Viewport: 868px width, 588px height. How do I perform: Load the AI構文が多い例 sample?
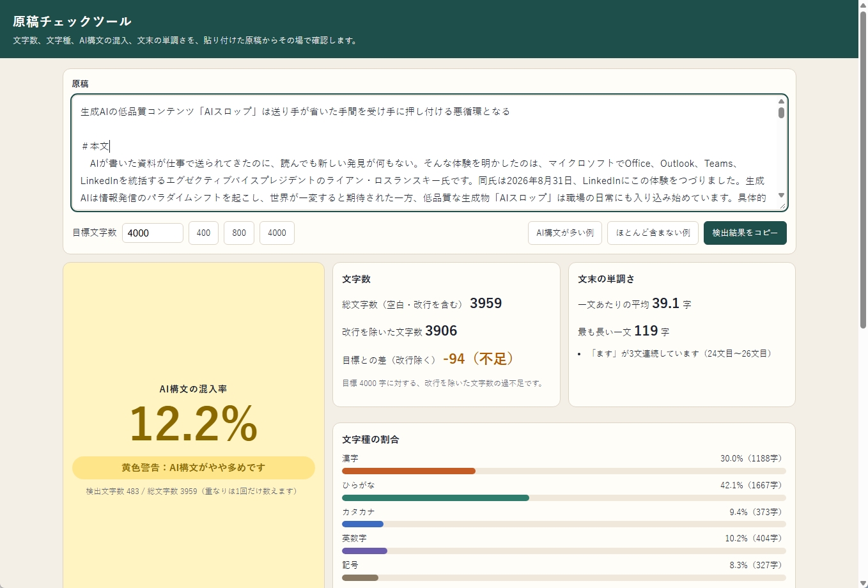point(565,233)
